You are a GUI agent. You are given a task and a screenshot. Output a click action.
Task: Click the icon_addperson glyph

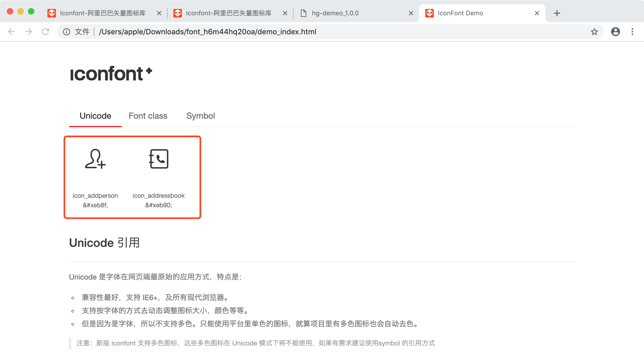[95, 159]
